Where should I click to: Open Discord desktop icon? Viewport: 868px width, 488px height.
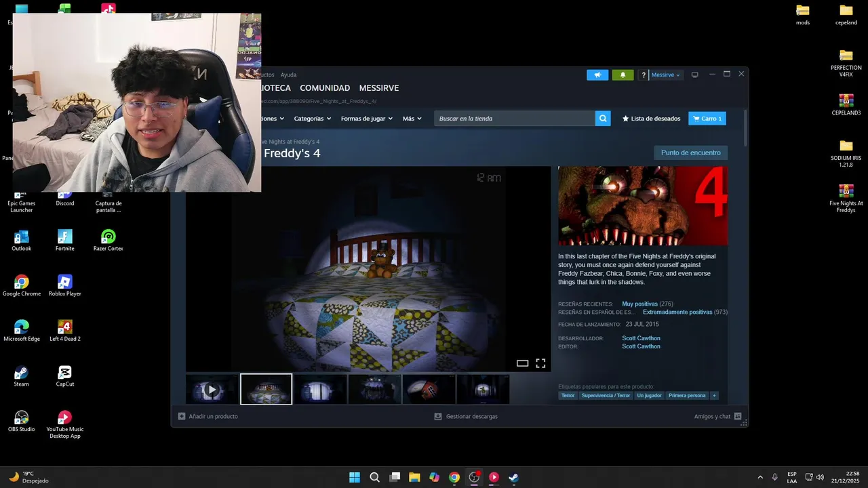coord(65,199)
